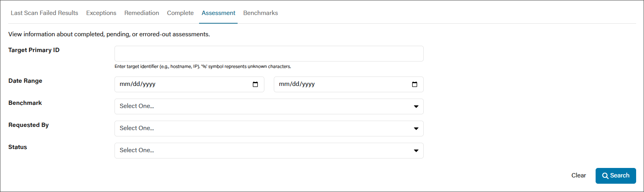Open the Exceptions tab
Viewport: 644px width, 192px height.
pyautogui.click(x=101, y=13)
